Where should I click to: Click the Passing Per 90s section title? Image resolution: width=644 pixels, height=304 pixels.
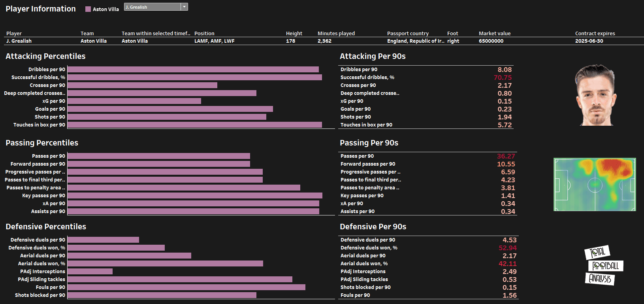point(369,143)
